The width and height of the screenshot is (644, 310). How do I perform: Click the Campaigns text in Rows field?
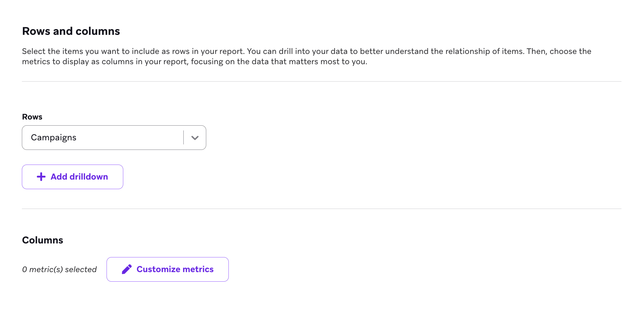click(x=54, y=138)
